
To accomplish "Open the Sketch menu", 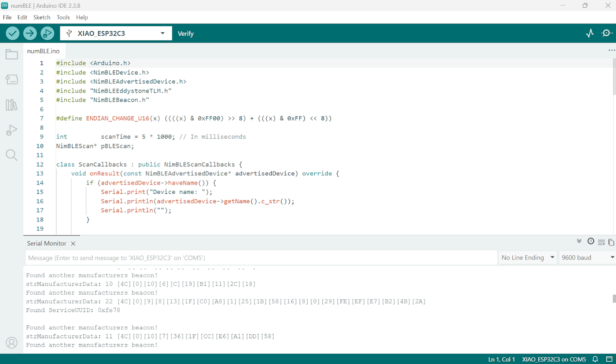I will (x=42, y=17).
